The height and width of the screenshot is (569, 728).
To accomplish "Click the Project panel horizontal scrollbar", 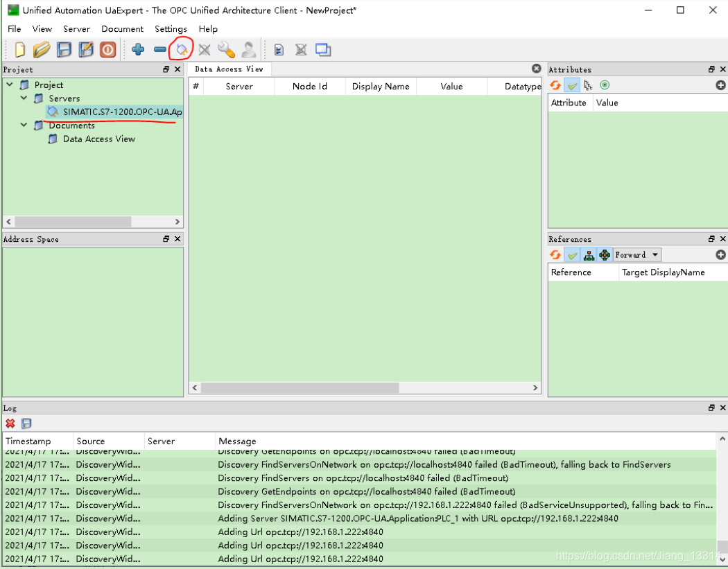I will [x=73, y=222].
